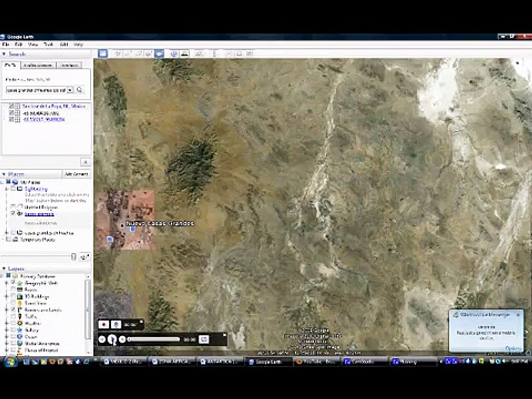Toggle the sidebar show/hide toolbar icon

tap(103, 53)
